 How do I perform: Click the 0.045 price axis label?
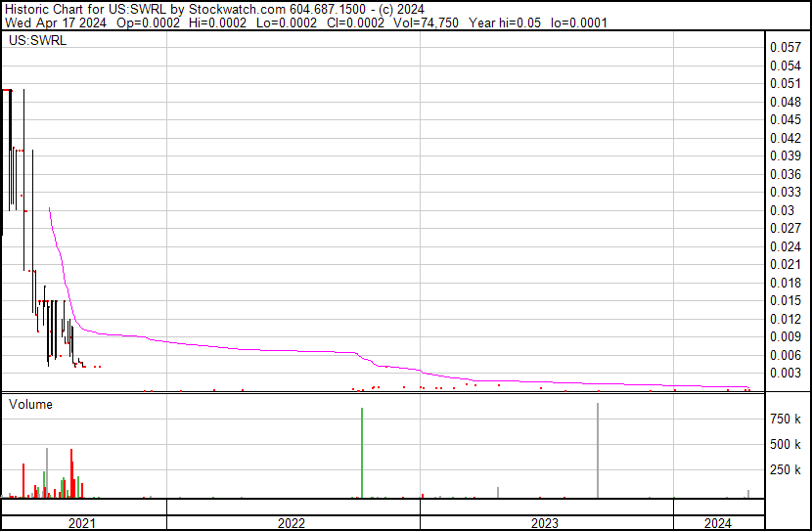(786, 119)
